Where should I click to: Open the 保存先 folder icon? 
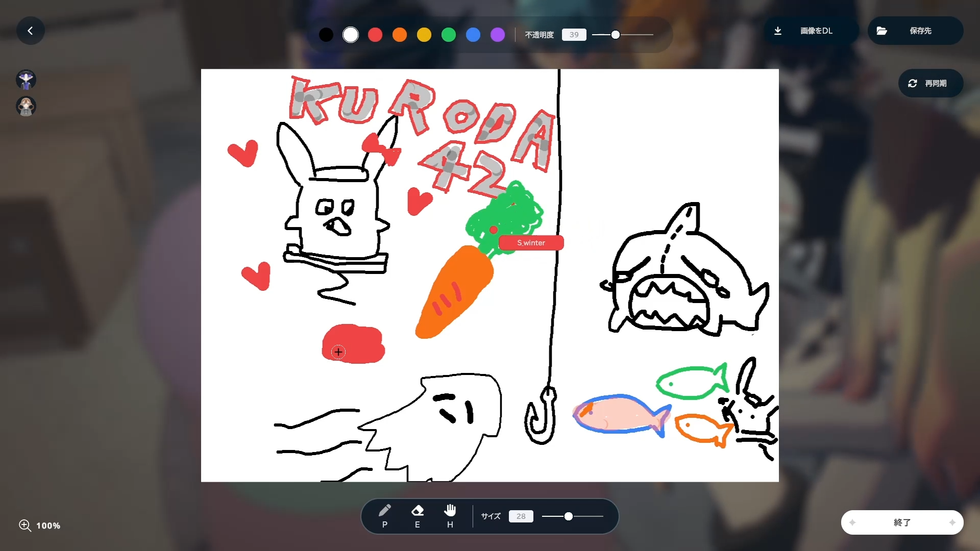tap(882, 31)
